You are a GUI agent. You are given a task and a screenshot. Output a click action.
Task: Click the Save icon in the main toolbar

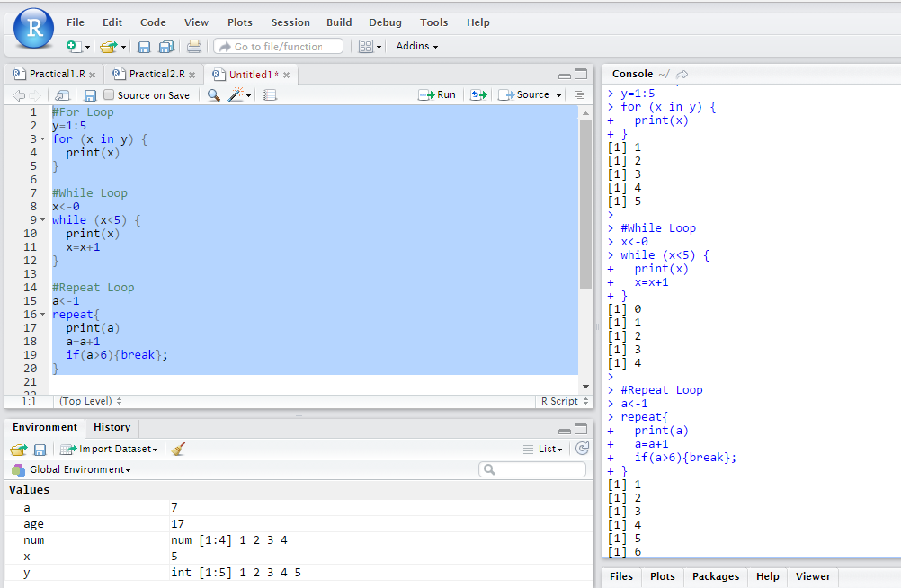click(x=144, y=45)
